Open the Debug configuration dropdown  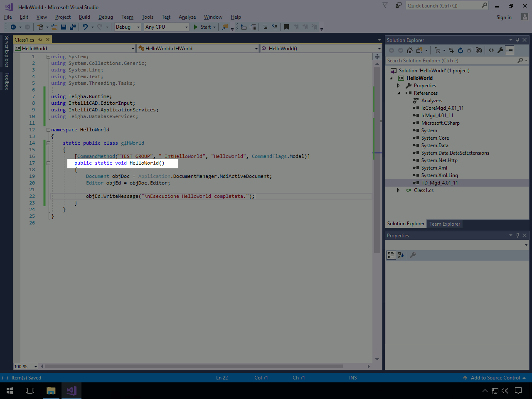128,27
